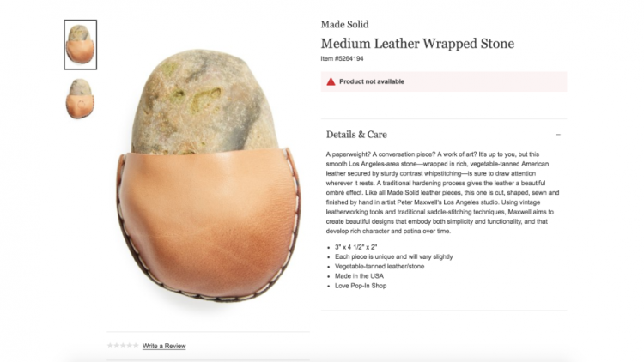The image size is (644, 362).
Task: Click the third (middle) rating star
Action: (123, 346)
